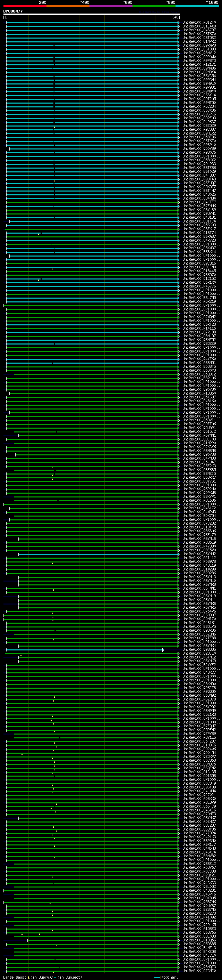The width and height of the screenshot is (222, 980).
Task: Select hit label UniRef100_P47830
Action: (199, 546)
